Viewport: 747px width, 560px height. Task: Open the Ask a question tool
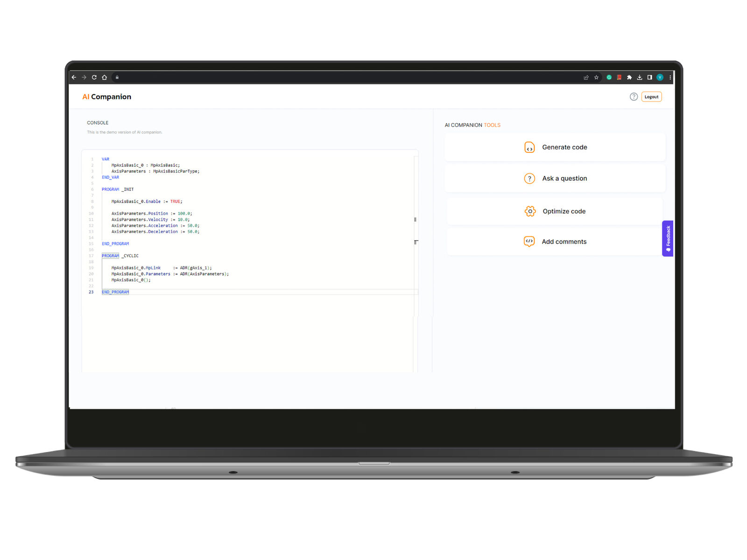click(555, 179)
